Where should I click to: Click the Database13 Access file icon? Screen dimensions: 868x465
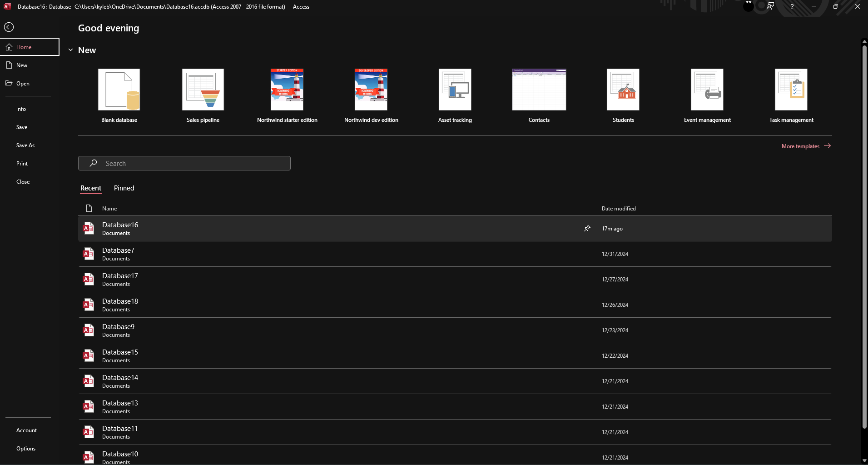(x=89, y=406)
